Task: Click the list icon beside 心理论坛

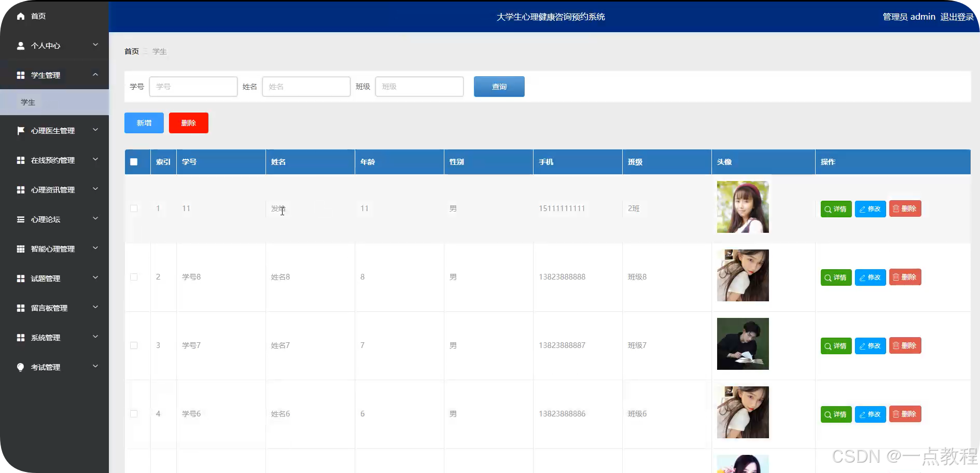Action: [x=21, y=219]
